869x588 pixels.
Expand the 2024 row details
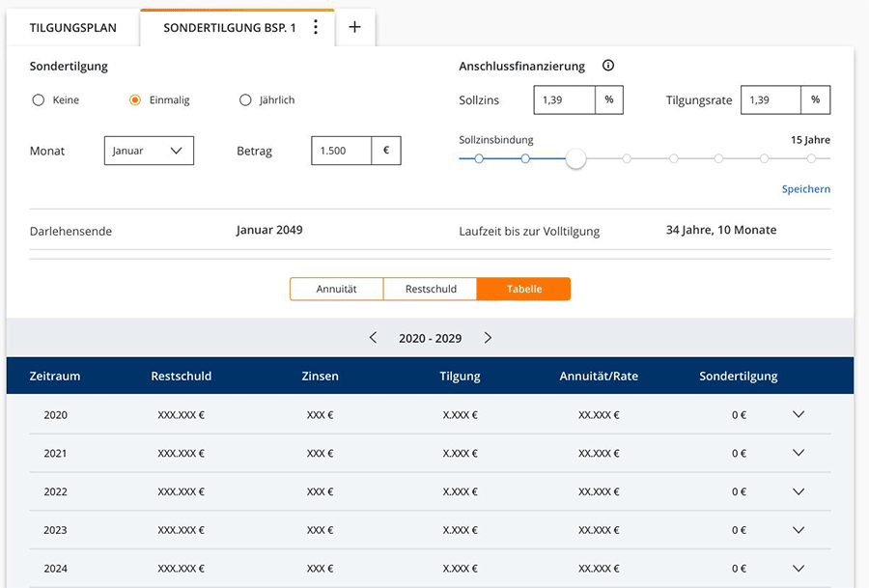tap(798, 569)
